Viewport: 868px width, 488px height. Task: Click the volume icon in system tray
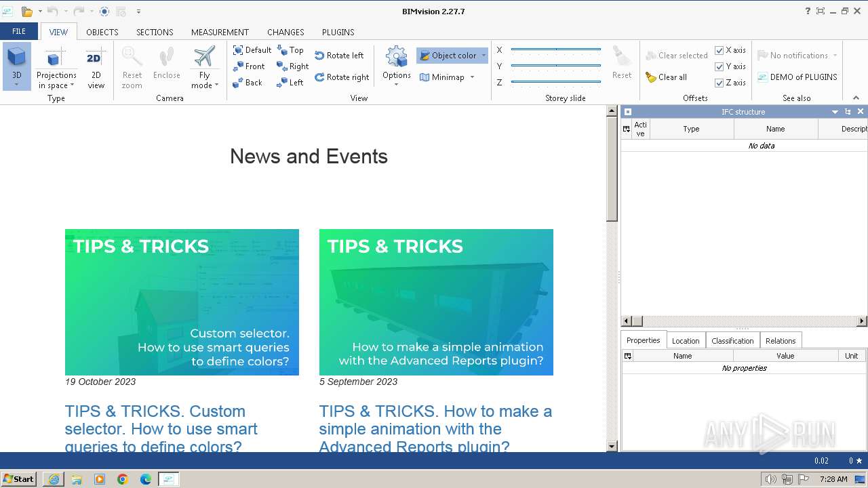[x=770, y=479]
